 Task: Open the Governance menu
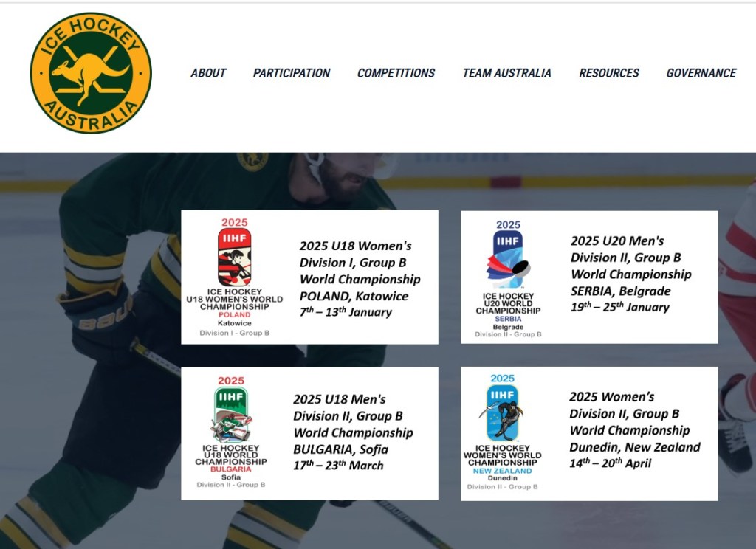click(701, 73)
